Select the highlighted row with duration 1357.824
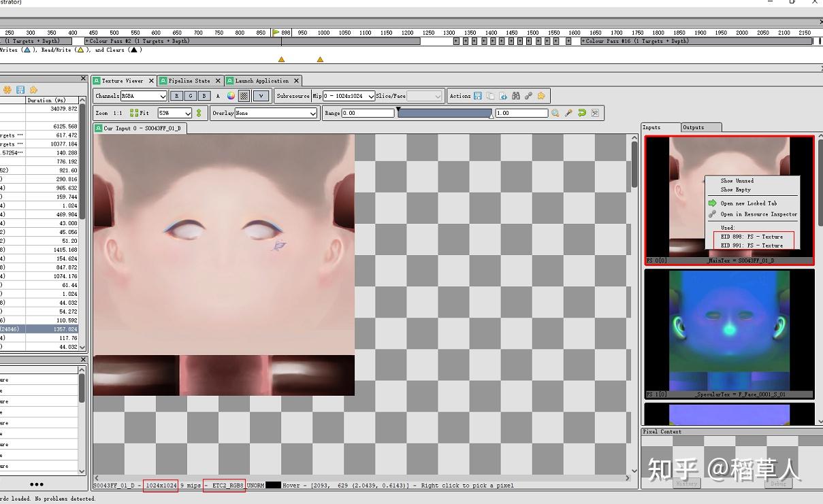This screenshot has height=504, width=823. pyautogui.click(x=39, y=329)
